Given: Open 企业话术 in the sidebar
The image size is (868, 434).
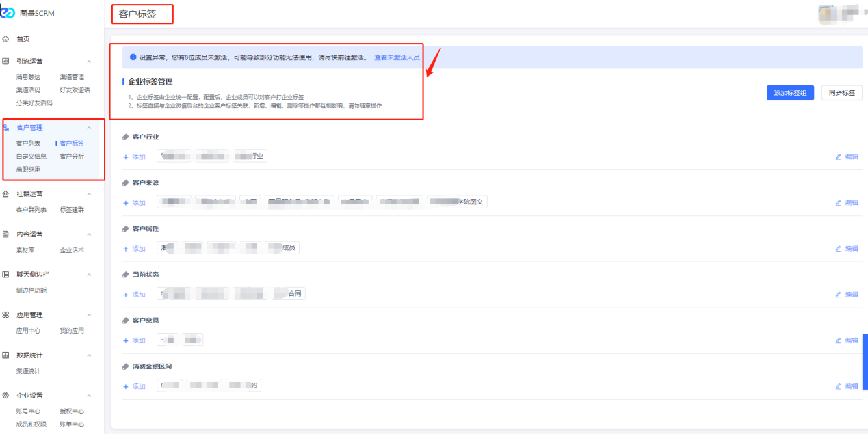Looking at the screenshot, I should 72,250.
